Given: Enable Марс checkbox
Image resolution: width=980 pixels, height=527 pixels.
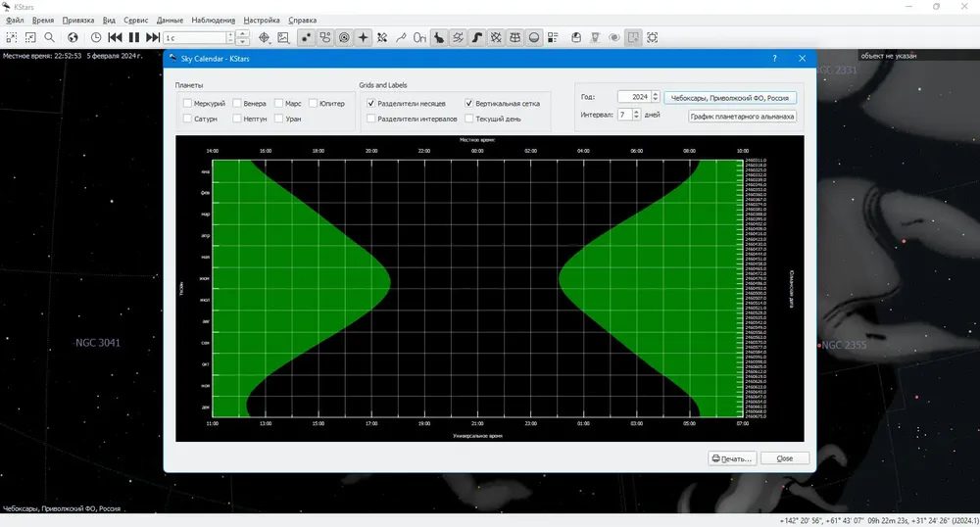Looking at the screenshot, I should point(278,103).
